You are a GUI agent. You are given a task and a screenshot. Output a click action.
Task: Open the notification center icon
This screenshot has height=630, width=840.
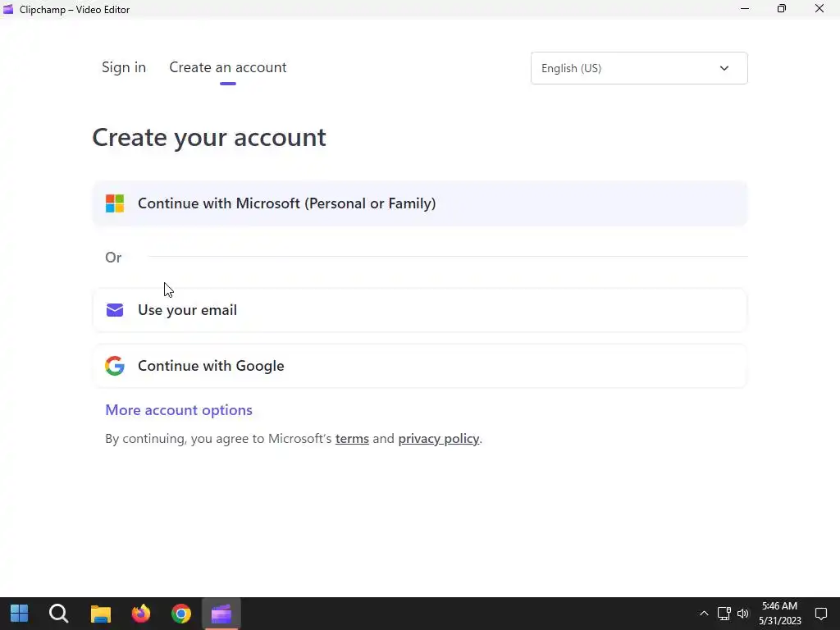821,614
